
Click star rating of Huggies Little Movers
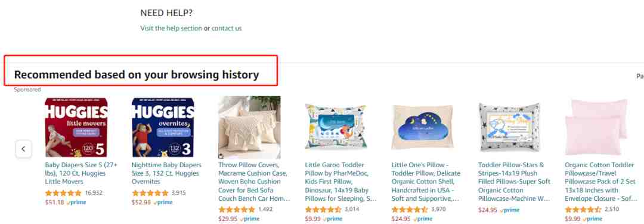tap(63, 193)
